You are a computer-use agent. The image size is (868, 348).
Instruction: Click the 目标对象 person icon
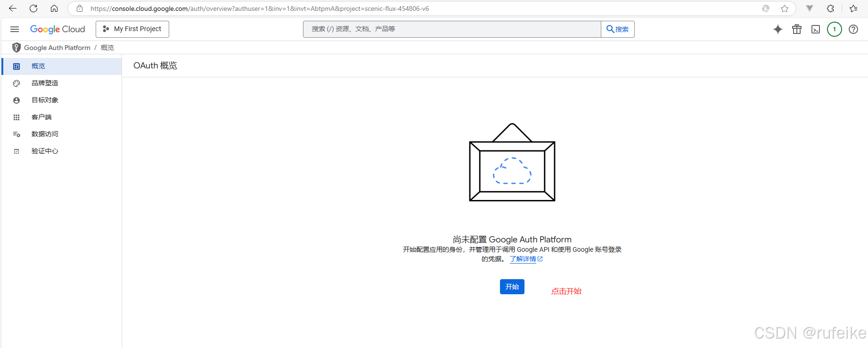pos(16,100)
